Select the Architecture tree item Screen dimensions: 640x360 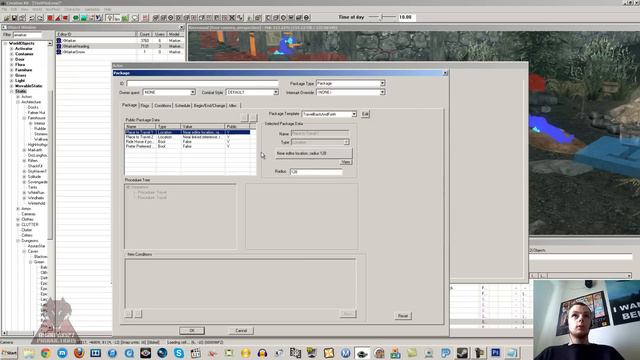(x=31, y=102)
